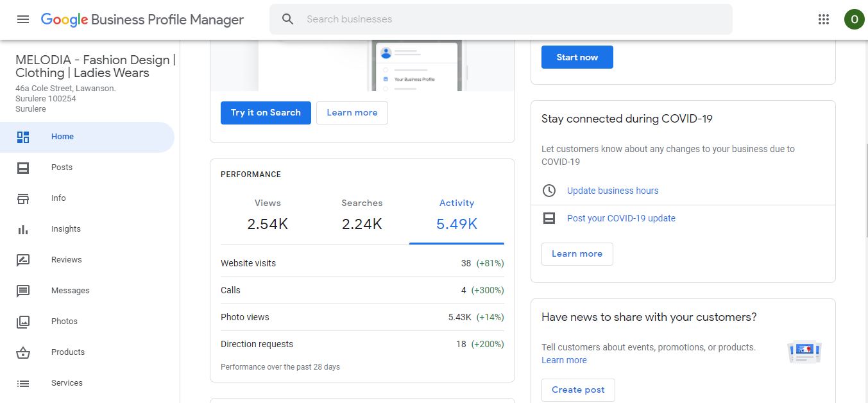Click the Info storefront icon

coord(23,198)
